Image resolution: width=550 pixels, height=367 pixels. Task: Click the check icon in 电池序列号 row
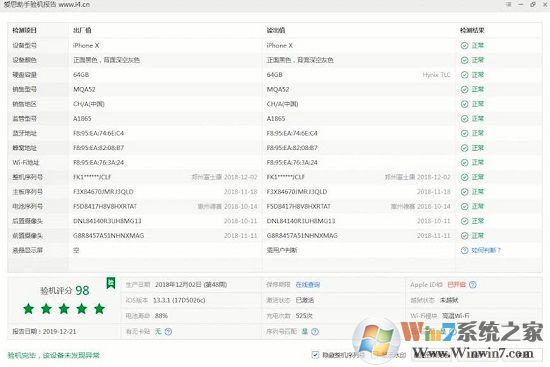(x=464, y=206)
